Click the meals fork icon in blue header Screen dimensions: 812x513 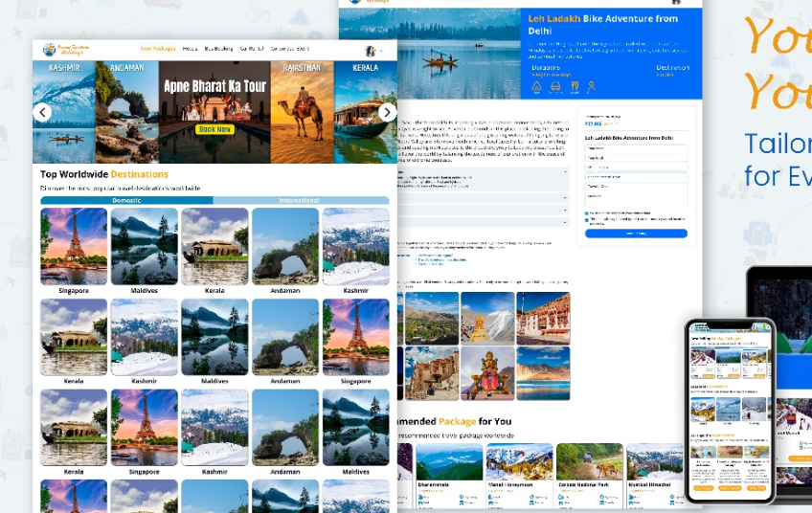(575, 87)
